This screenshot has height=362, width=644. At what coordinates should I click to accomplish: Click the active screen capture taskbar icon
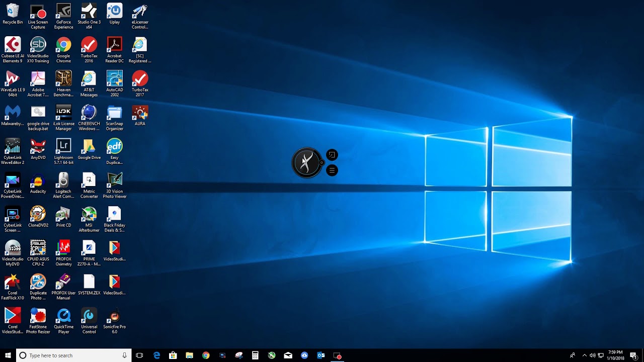pyautogui.click(x=338, y=355)
